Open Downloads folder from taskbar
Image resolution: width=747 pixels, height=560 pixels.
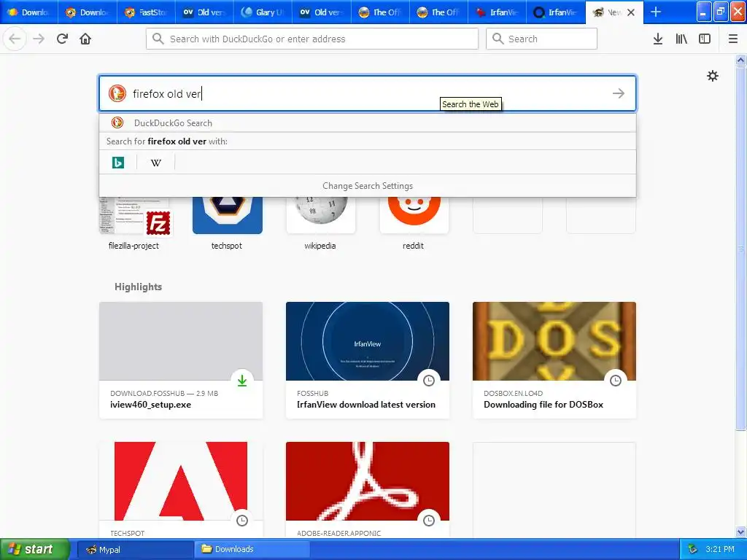point(252,549)
